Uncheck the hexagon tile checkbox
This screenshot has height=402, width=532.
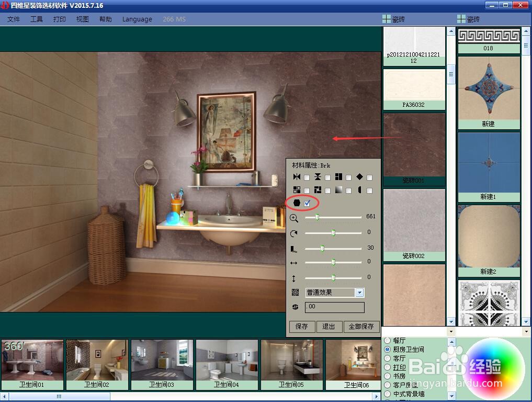pos(307,204)
